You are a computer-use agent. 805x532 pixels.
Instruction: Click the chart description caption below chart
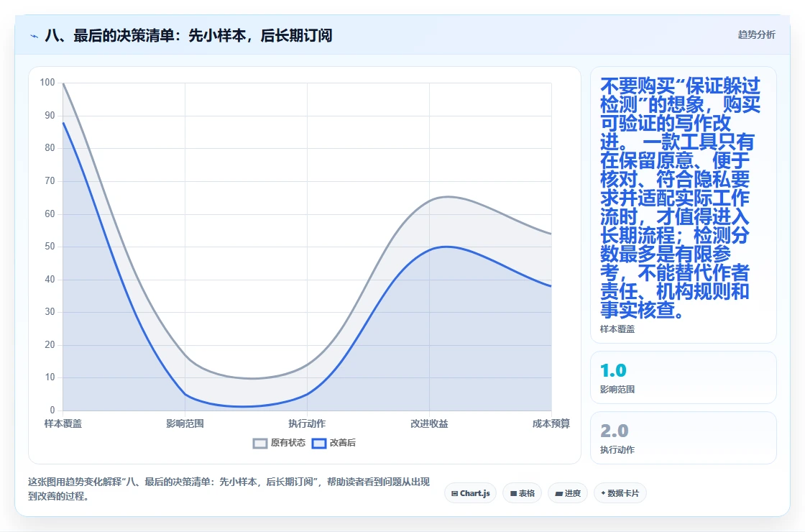click(x=229, y=489)
